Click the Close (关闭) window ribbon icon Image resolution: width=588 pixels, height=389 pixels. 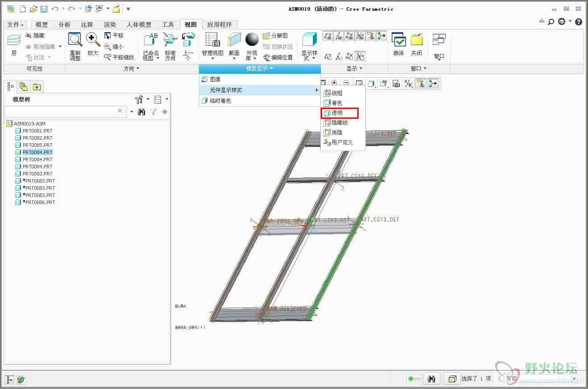point(417,45)
